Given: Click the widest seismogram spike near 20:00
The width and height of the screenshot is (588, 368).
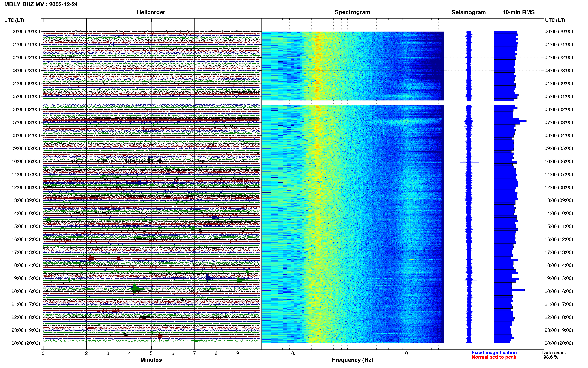Looking at the screenshot, I should click(469, 290).
